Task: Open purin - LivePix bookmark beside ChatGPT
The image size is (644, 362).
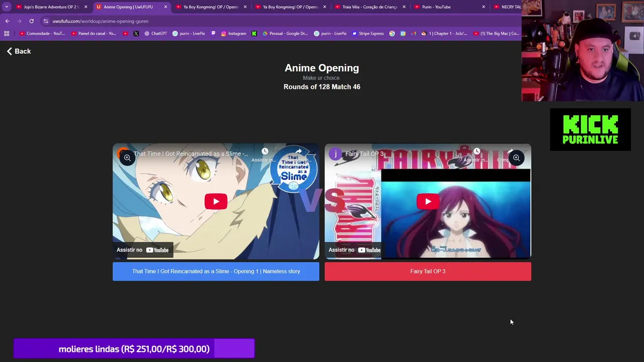Action: [189, 34]
